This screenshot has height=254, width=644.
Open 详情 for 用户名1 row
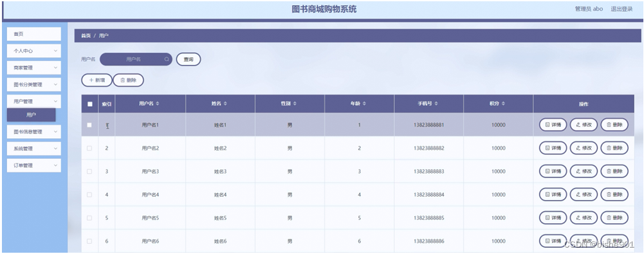tap(553, 125)
